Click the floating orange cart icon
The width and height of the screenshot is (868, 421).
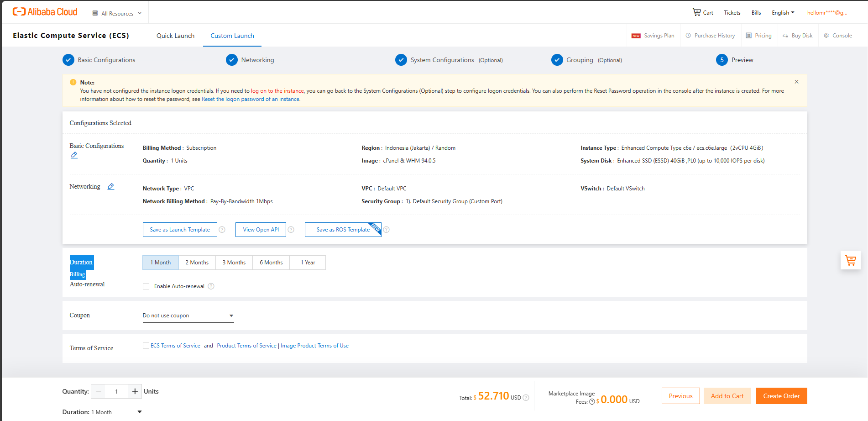click(x=850, y=260)
